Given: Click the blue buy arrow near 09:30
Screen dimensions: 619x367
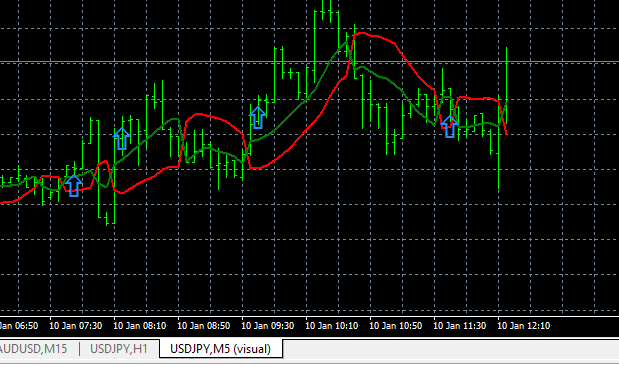Looking at the screenshot, I should coord(258,118).
